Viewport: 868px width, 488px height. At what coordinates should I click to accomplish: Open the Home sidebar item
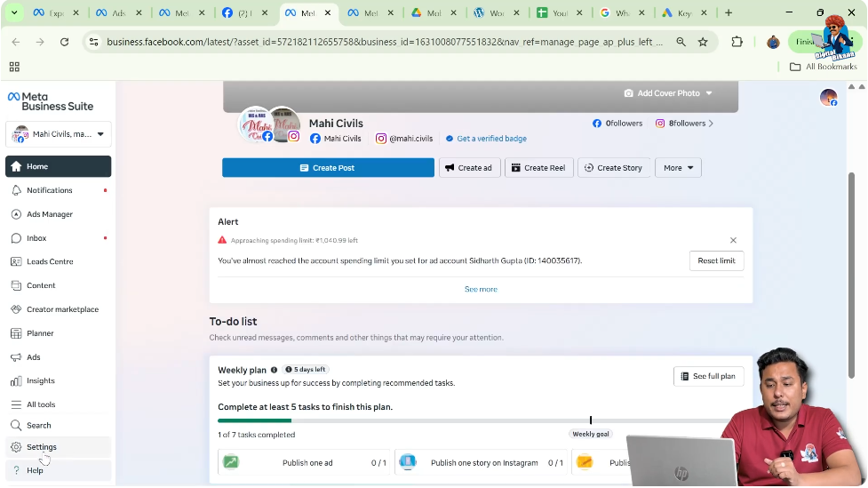[58, 166]
